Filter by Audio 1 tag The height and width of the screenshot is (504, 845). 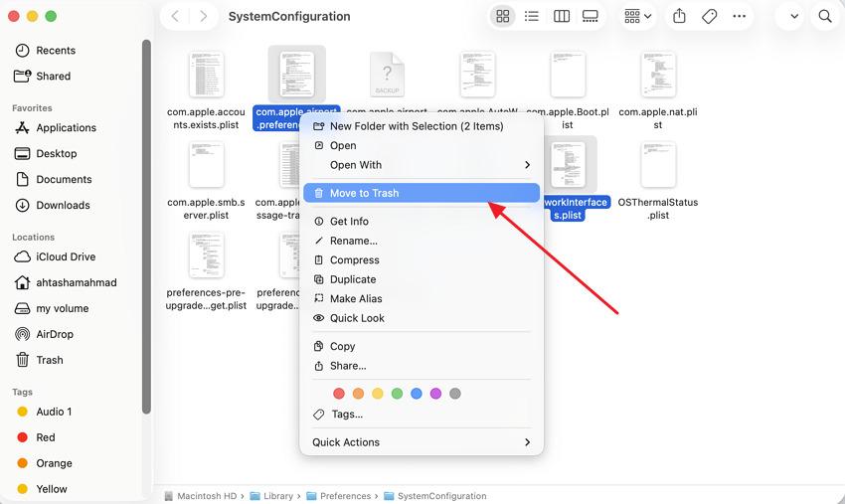[x=44, y=412]
